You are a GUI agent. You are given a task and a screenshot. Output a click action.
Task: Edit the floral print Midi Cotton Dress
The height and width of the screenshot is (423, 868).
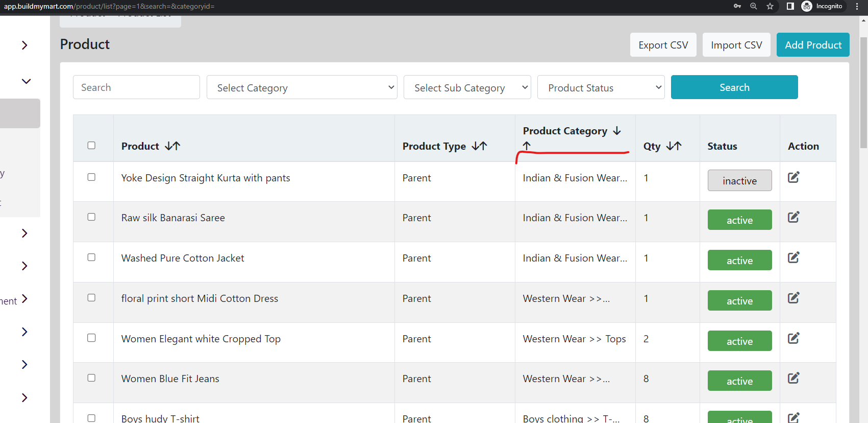(793, 298)
